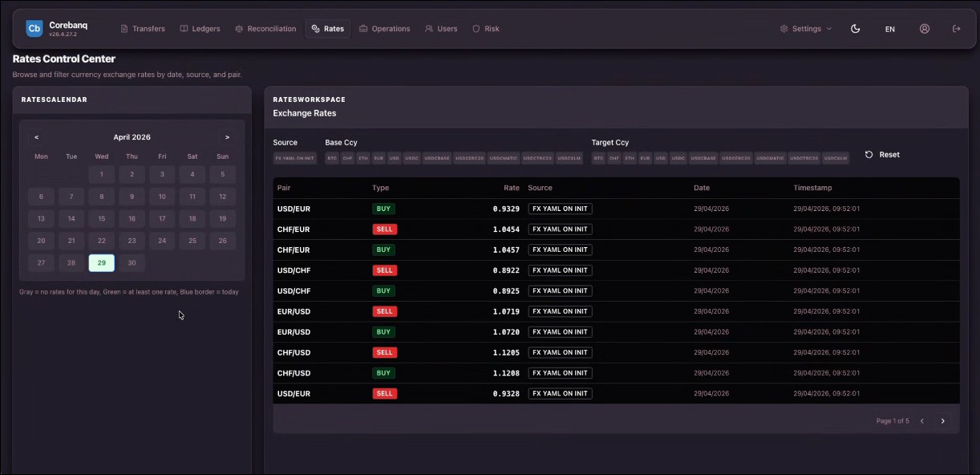The image size is (980, 475).
Task: Click the Pair column header
Action: (284, 188)
